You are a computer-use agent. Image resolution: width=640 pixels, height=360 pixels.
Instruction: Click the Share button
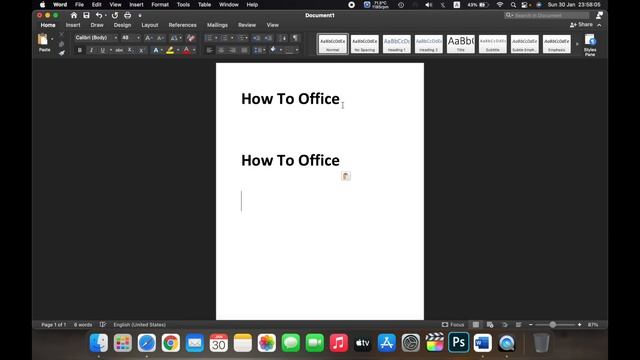pos(581,25)
